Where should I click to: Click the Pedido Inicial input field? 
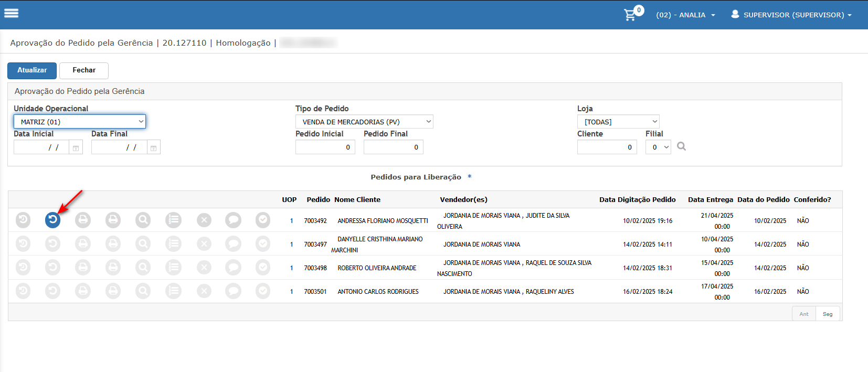coord(325,147)
